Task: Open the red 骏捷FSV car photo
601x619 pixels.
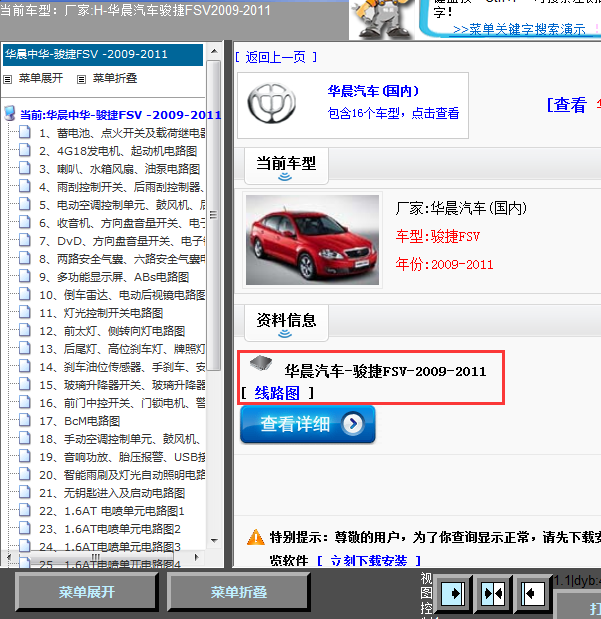Action: 312,240
